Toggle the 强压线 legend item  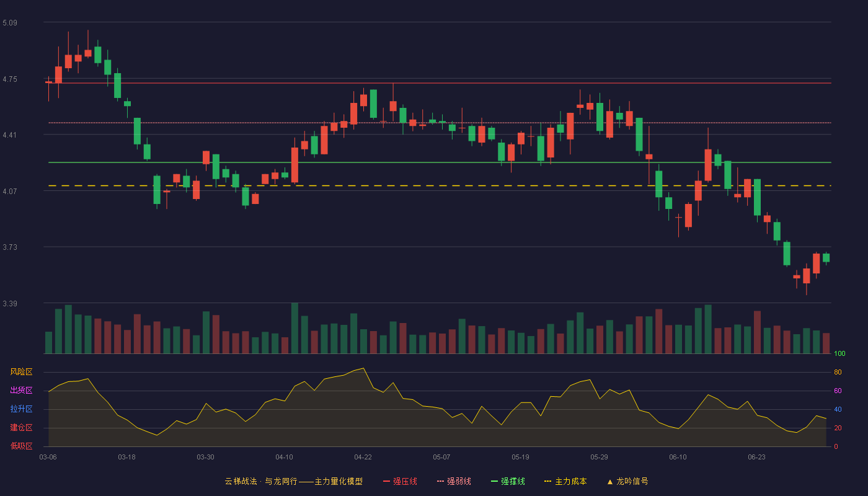coord(400,481)
